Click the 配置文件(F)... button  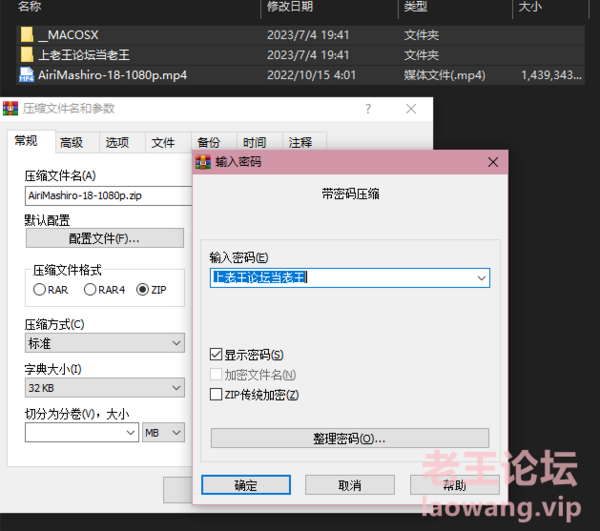105,238
